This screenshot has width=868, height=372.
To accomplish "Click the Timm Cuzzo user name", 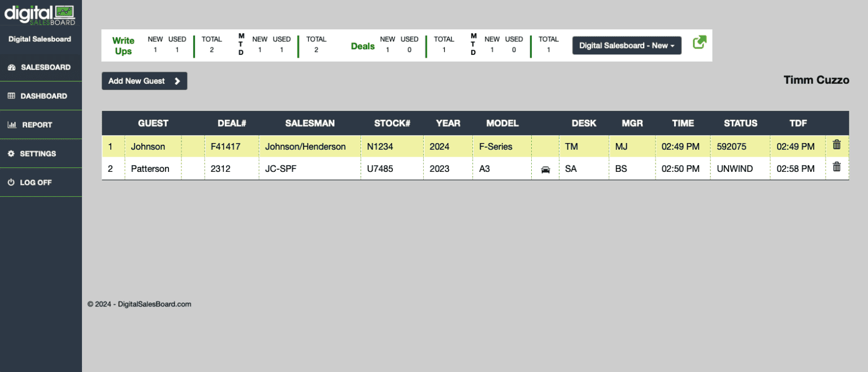I will (x=816, y=80).
